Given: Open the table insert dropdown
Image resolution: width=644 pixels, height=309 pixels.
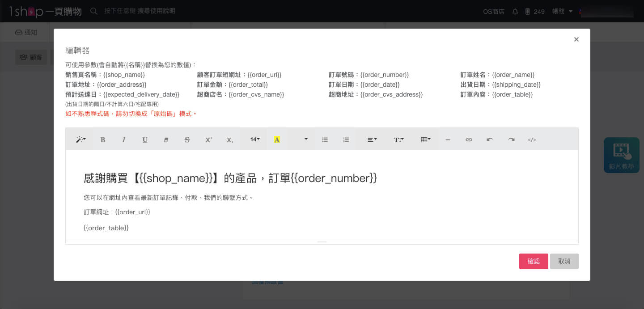Looking at the screenshot, I should pyautogui.click(x=425, y=140).
